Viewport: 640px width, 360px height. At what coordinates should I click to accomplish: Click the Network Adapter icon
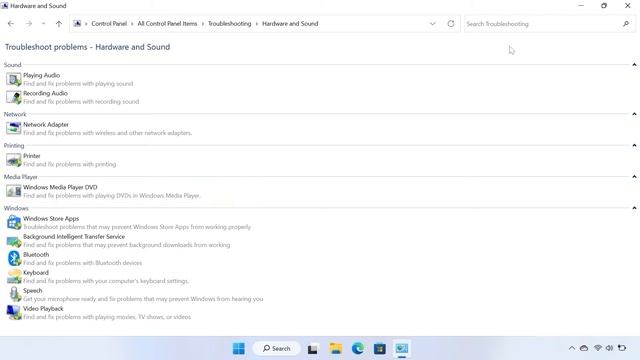pyautogui.click(x=13, y=128)
